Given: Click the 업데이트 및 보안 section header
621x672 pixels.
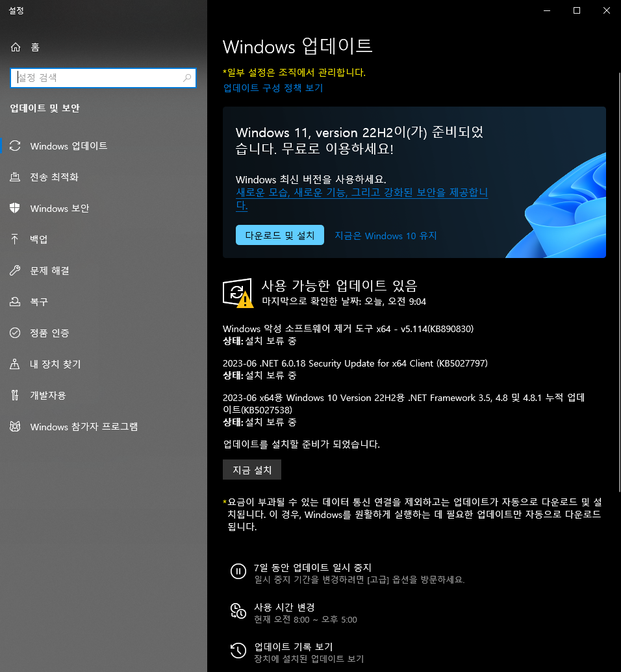Looking at the screenshot, I should pos(45,108).
